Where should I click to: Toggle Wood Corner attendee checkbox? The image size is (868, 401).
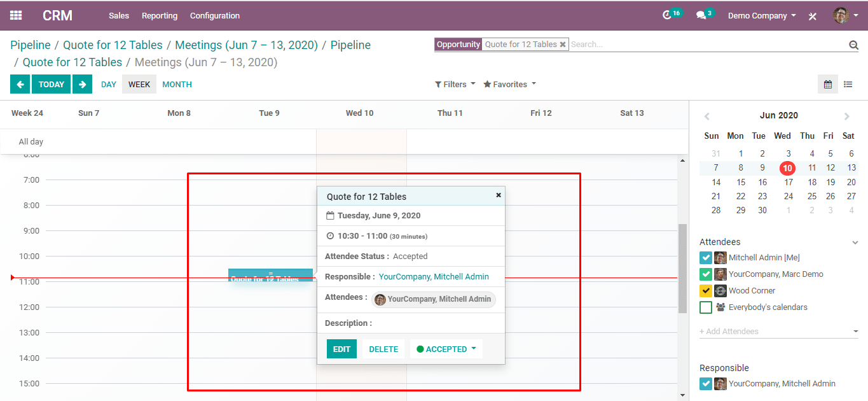706,291
